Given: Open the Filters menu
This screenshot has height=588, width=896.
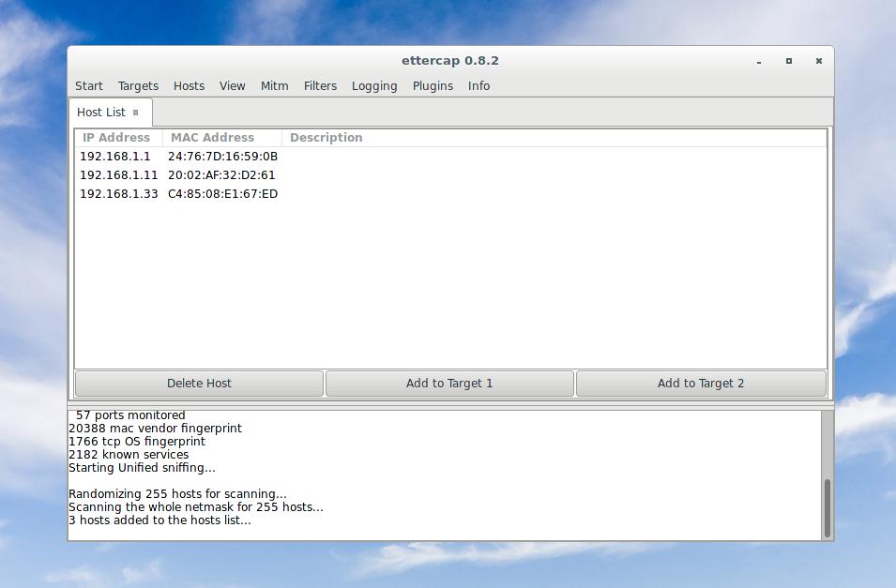Looking at the screenshot, I should [x=320, y=86].
